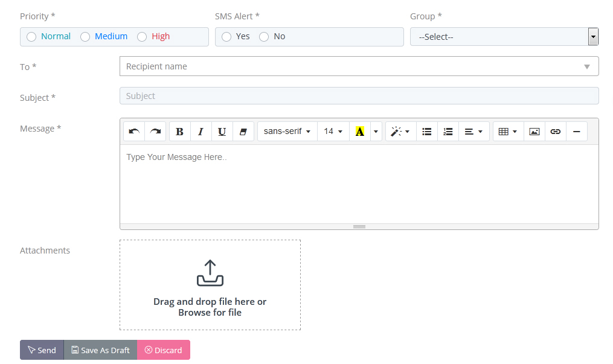Viewport: 613px width, 364px height.
Task: Click the Redo arrow in editor toolbar
Action: tap(155, 132)
